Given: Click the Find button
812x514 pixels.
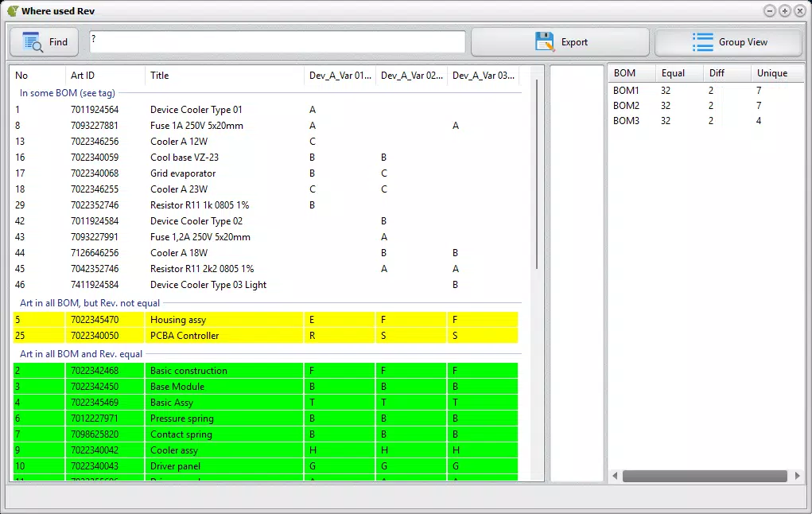Looking at the screenshot, I should pyautogui.click(x=44, y=42).
